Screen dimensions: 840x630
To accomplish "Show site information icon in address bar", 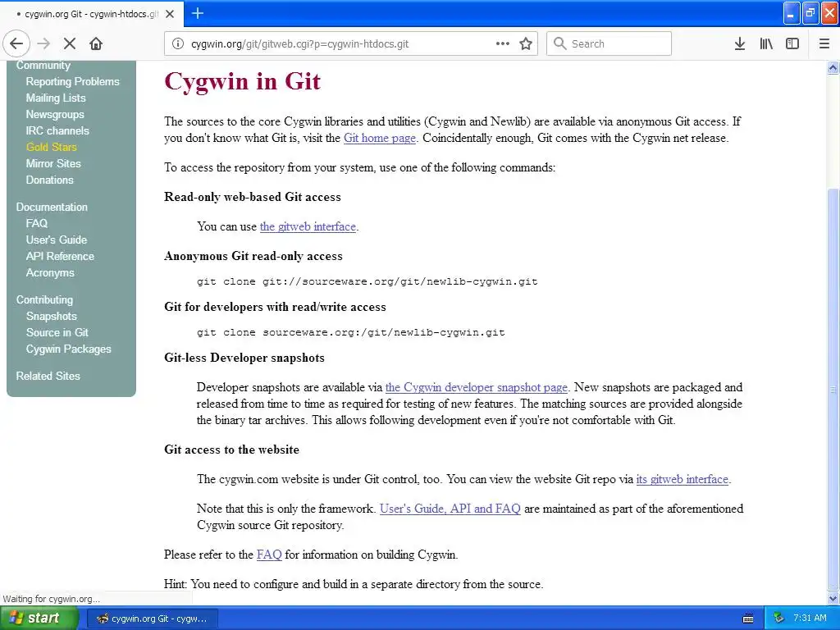I will (178, 43).
